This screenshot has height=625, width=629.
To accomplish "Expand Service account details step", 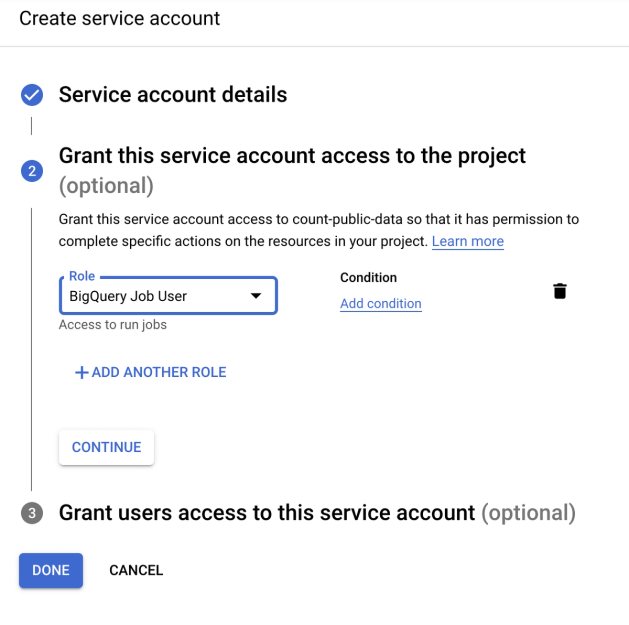I will 173,95.
